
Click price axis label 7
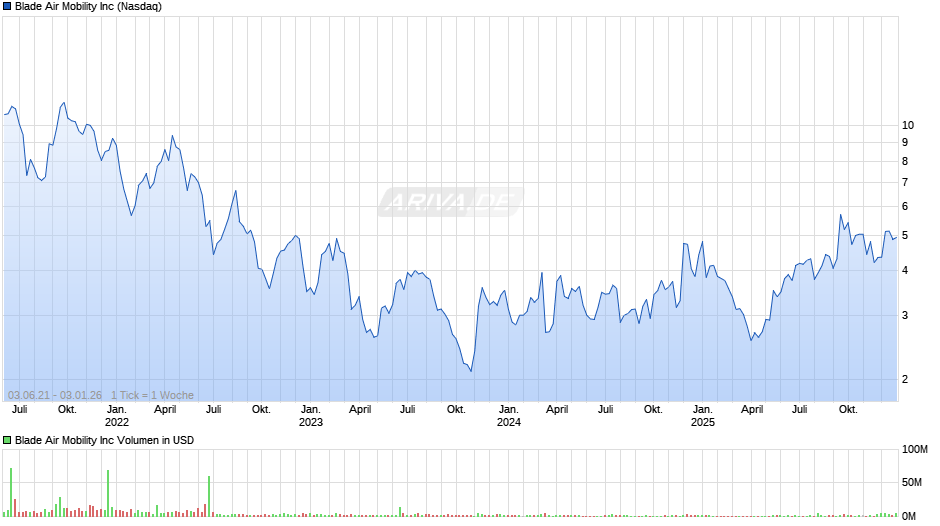(905, 182)
